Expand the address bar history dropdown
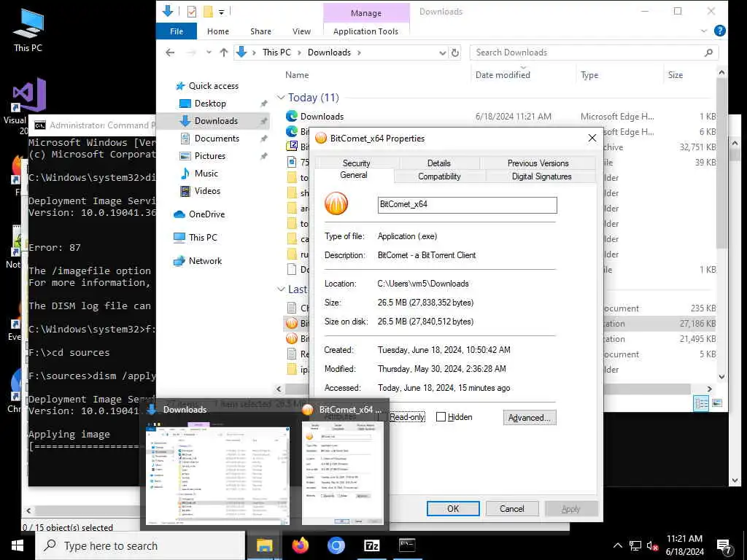This screenshot has width=747, height=560. [443, 52]
